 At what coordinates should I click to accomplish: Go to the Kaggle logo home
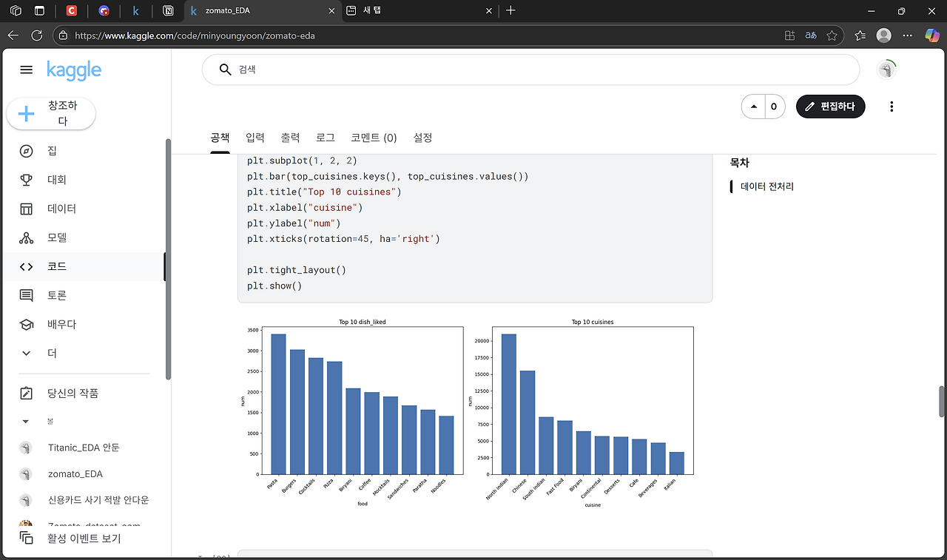[74, 70]
